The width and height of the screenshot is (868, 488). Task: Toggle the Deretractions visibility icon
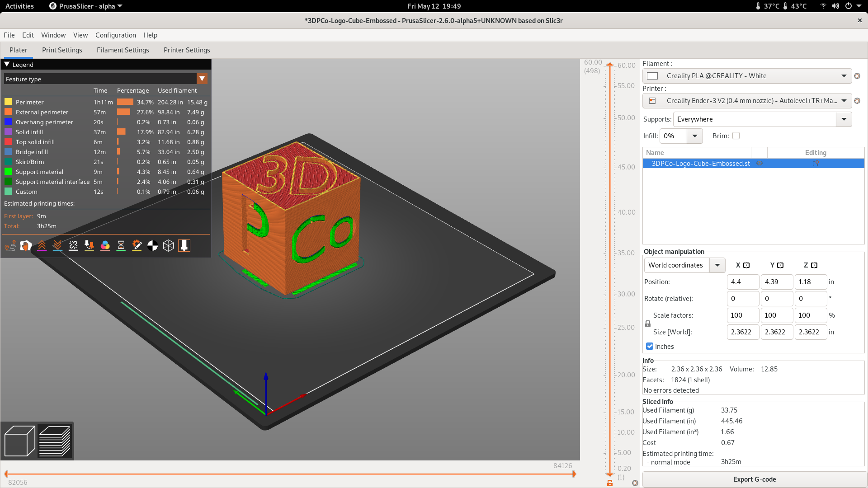[x=57, y=246]
